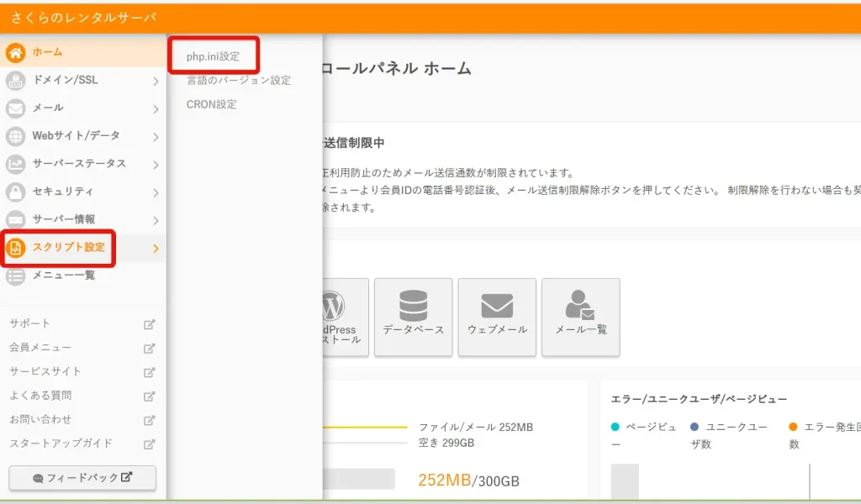Screen dimensions: 861x504
Task: Click the 送信制限中 heading
Action: tap(354, 143)
